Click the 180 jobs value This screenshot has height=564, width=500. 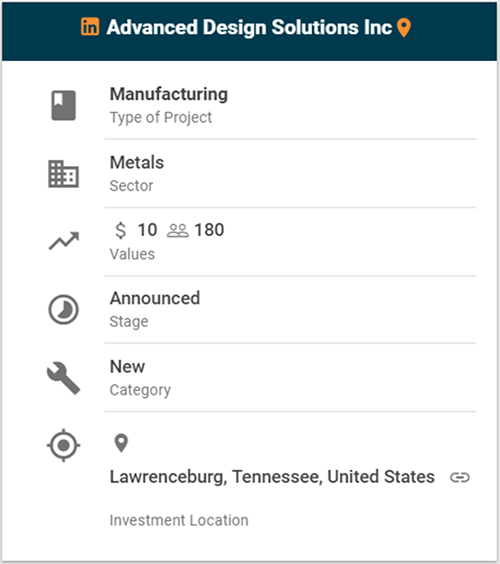click(209, 230)
